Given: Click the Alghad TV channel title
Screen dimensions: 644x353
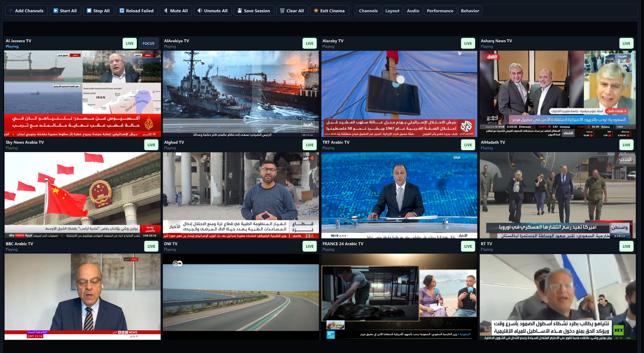Looking at the screenshot, I should [x=174, y=142].
